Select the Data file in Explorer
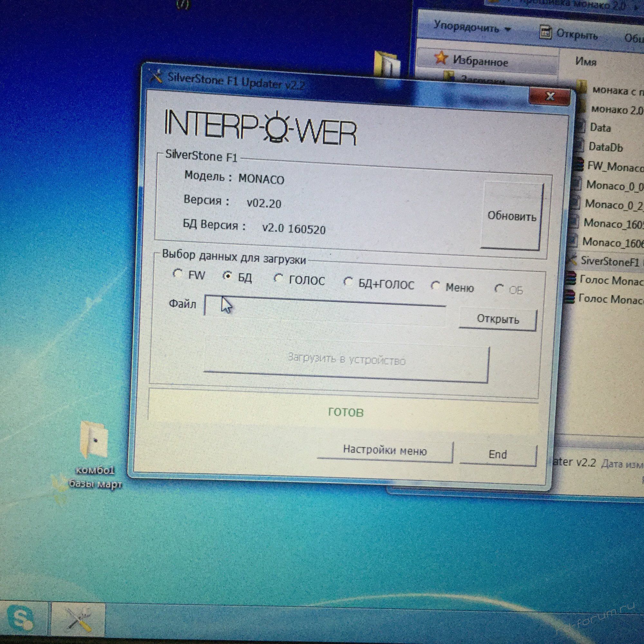 pos(600,128)
